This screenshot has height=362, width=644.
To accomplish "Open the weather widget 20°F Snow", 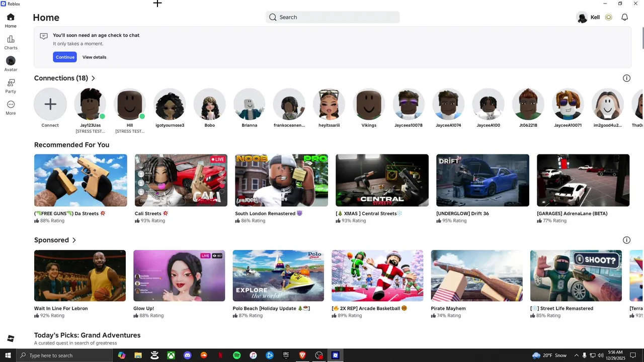I will click(x=549, y=355).
